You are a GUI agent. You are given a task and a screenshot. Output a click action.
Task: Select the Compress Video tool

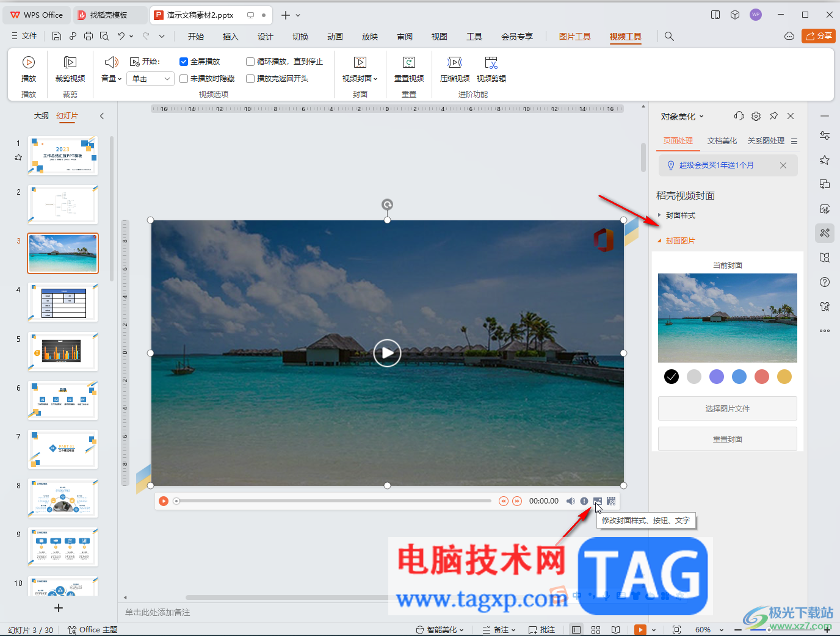coord(455,68)
